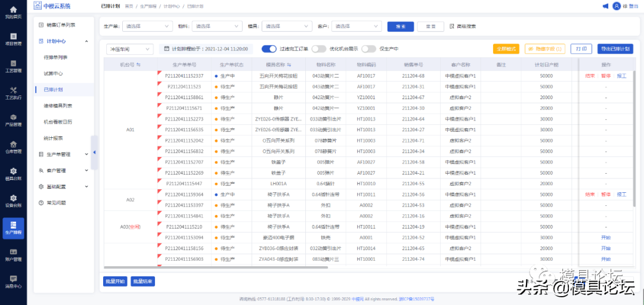Image resolution: width=644 pixels, height=305 pixels.
Task: Click 暂停 for order P21120411159364
Action: coord(606,195)
